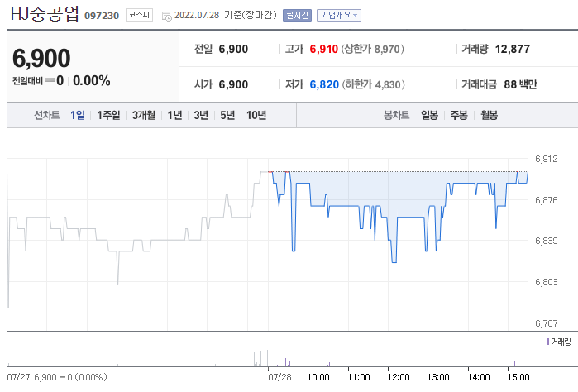
Task: Click the 봉차트 label
Action: 396,115
